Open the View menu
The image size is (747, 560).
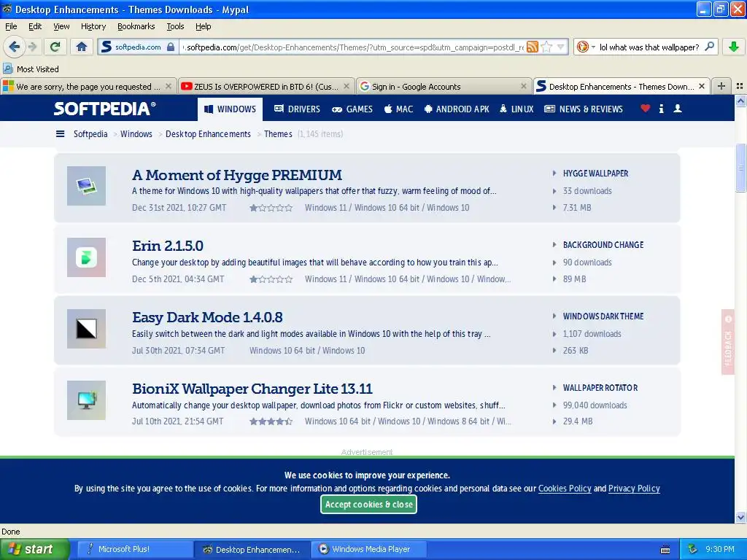(61, 26)
